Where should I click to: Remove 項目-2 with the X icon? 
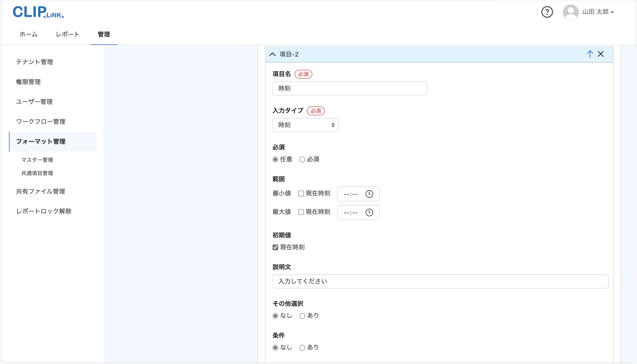tap(601, 54)
